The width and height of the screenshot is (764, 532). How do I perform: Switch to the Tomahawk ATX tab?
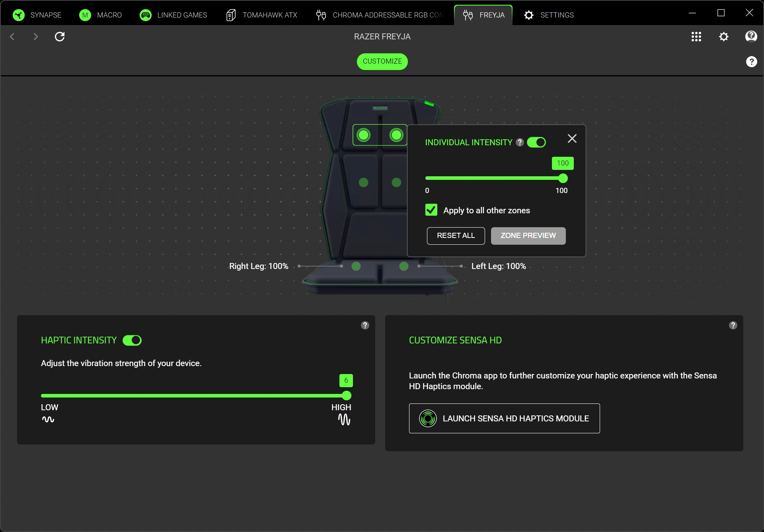(x=261, y=15)
